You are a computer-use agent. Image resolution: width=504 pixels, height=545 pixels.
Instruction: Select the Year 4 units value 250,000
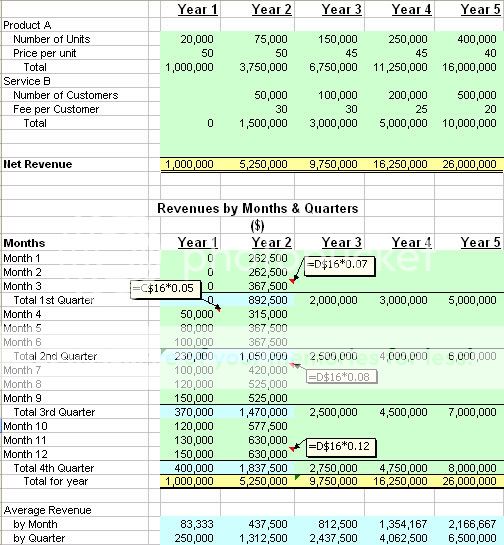point(408,39)
